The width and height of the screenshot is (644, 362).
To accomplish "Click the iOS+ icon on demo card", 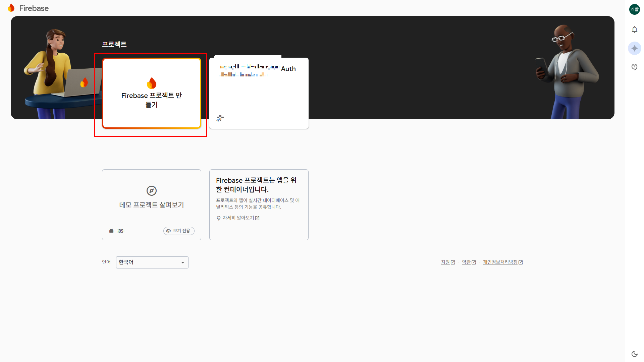I will [121, 231].
